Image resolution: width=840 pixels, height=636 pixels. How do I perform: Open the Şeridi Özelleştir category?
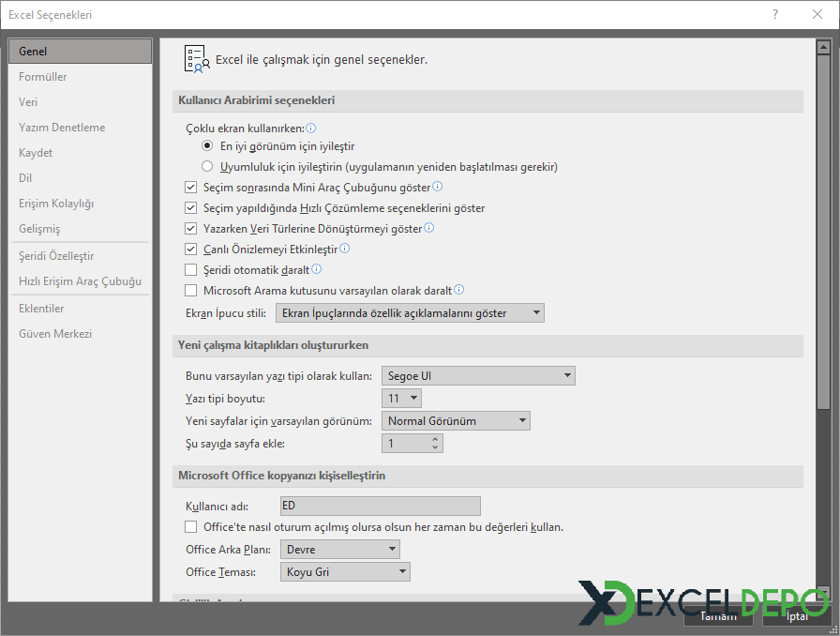tap(81, 256)
